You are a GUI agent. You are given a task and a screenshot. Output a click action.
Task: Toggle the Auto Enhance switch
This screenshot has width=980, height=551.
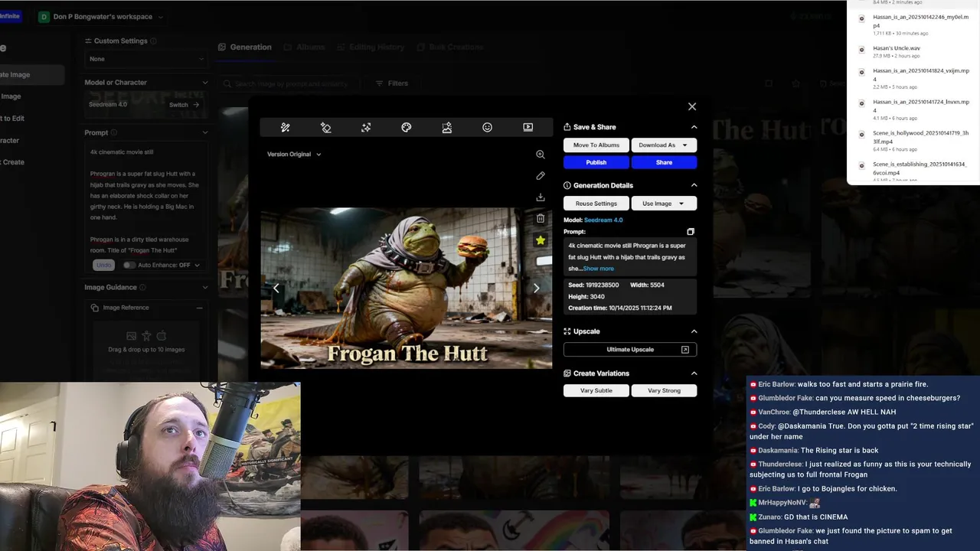point(129,266)
